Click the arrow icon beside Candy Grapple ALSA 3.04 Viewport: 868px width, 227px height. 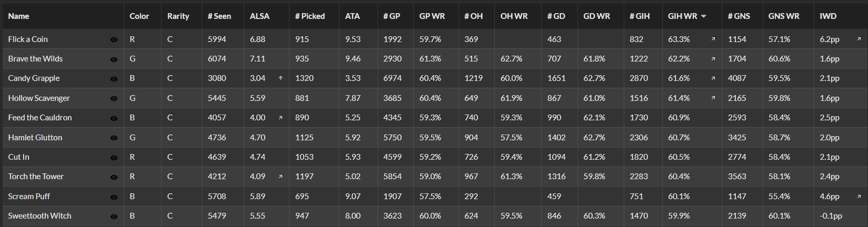[281, 78]
